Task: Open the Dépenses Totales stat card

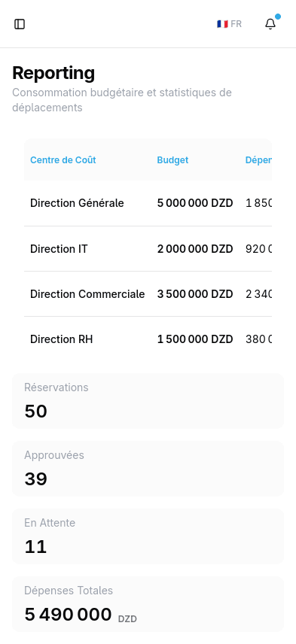Action: 148,604
